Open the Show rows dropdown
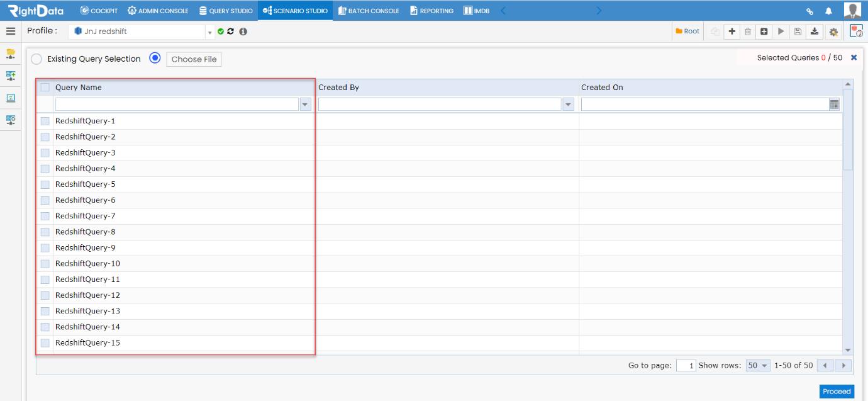 [x=757, y=365]
